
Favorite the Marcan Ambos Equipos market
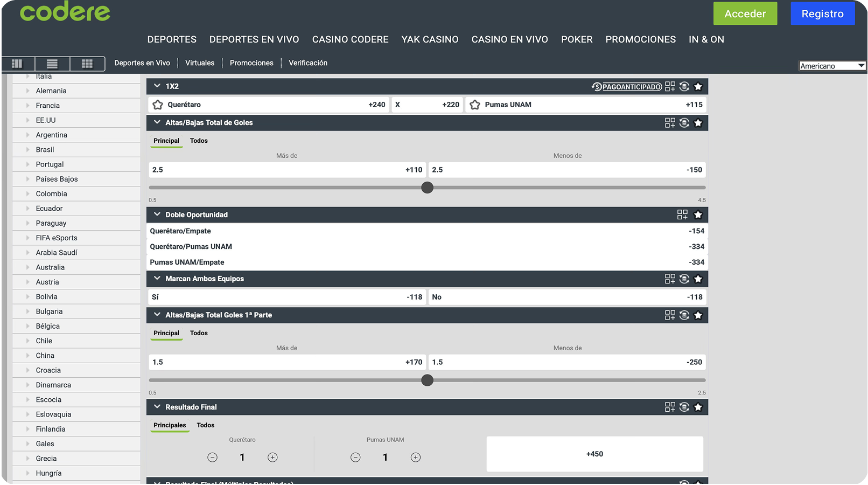pos(698,279)
